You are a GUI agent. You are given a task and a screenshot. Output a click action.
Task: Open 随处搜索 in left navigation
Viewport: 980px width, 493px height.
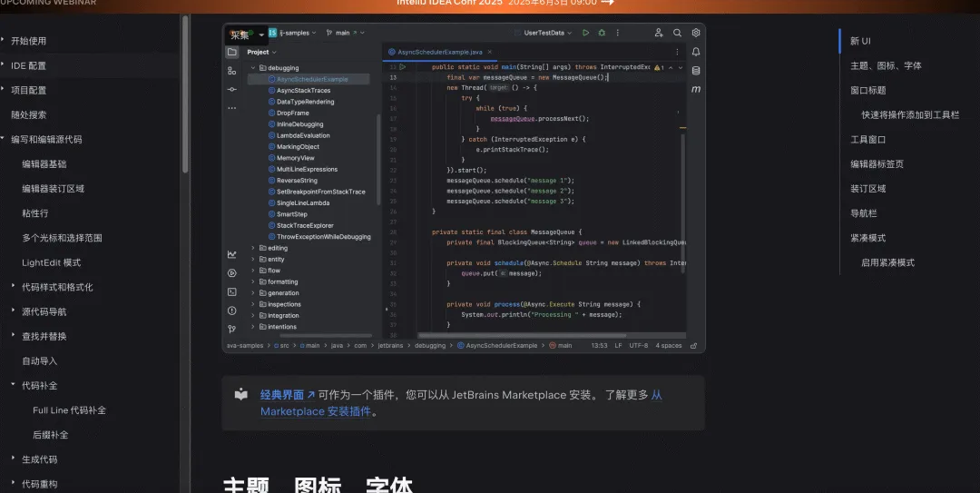pos(29,114)
